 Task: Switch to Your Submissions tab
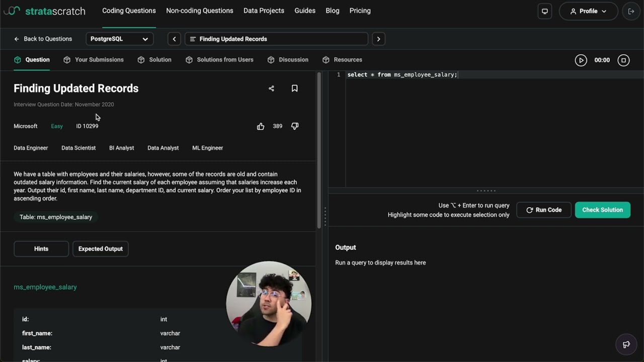(94, 60)
